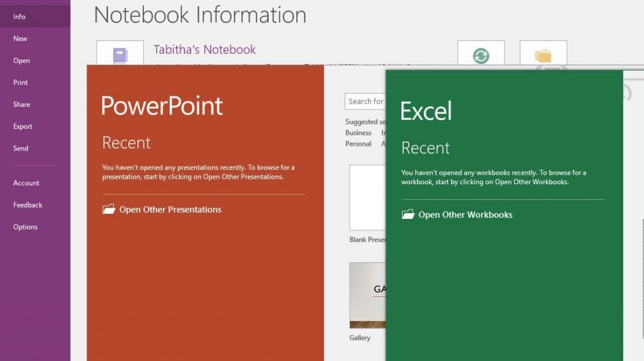The height and width of the screenshot is (361, 644).
Task: Open the Options dialog
Action: coord(25,227)
